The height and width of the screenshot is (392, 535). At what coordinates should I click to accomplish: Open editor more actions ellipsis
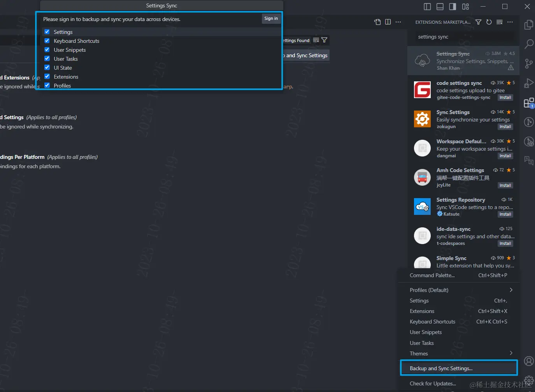pyautogui.click(x=398, y=22)
